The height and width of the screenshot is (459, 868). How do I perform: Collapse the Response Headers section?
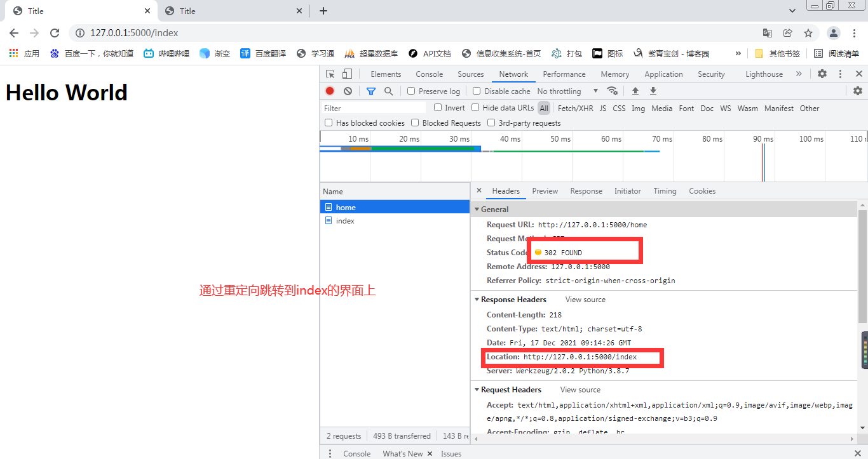tap(477, 300)
